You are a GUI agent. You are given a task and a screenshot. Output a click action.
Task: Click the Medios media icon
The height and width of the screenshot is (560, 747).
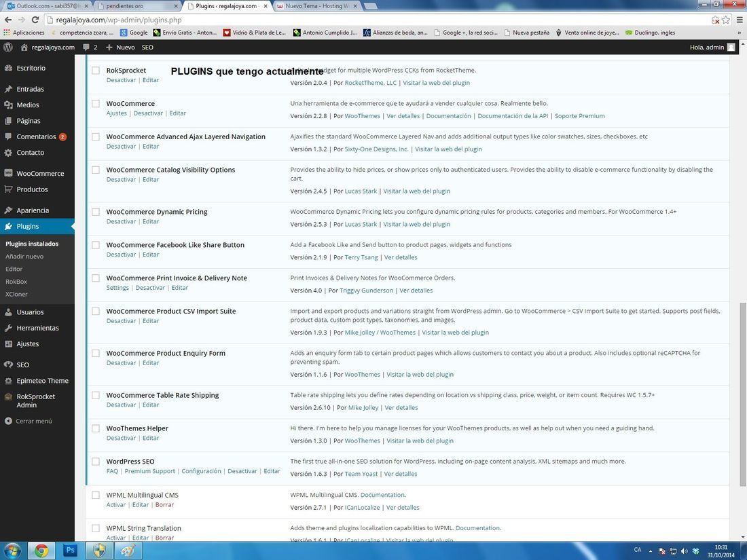(8, 105)
